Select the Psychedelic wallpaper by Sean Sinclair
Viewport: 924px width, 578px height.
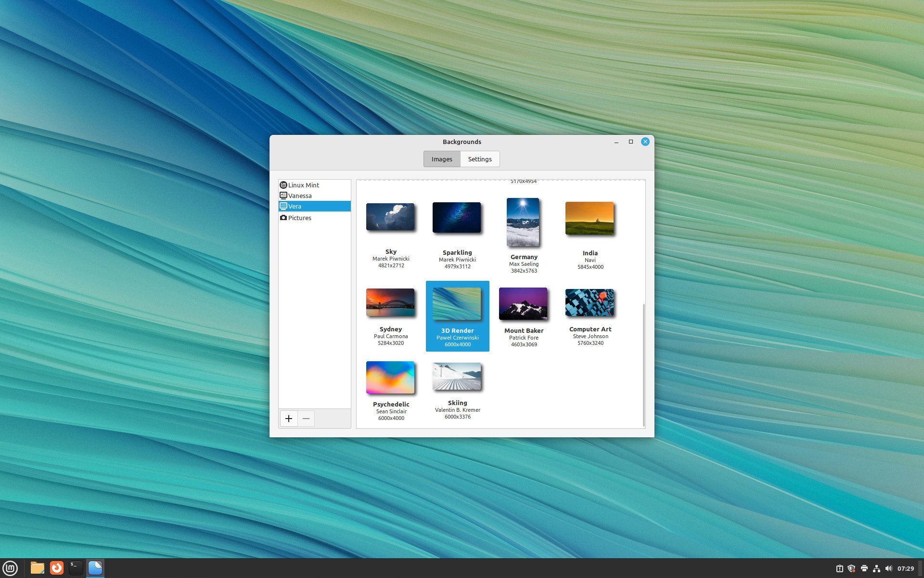pyautogui.click(x=390, y=378)
